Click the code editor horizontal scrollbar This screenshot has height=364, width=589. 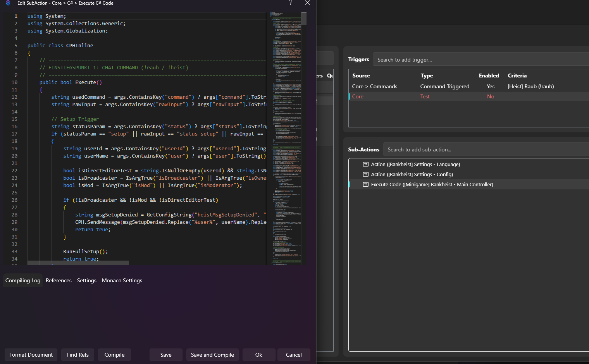click(x=78, y=263)
